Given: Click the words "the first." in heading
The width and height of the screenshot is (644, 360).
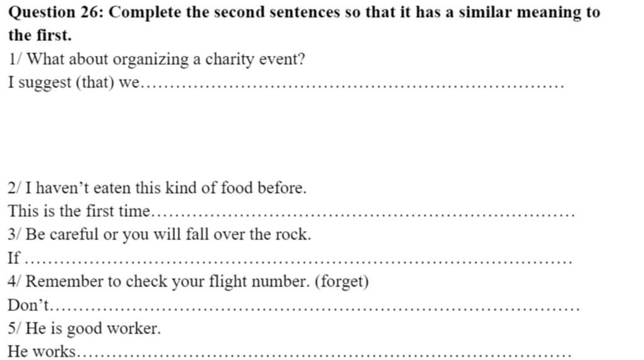Looking at the screenshot, I should [x=40, y=35].
